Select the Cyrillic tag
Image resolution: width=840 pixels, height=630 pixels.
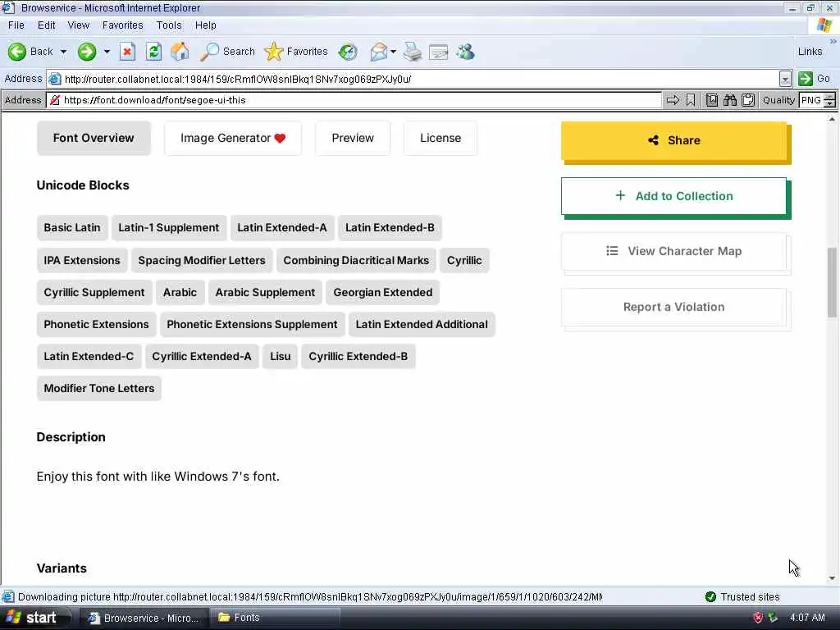[x=464, y=260]
